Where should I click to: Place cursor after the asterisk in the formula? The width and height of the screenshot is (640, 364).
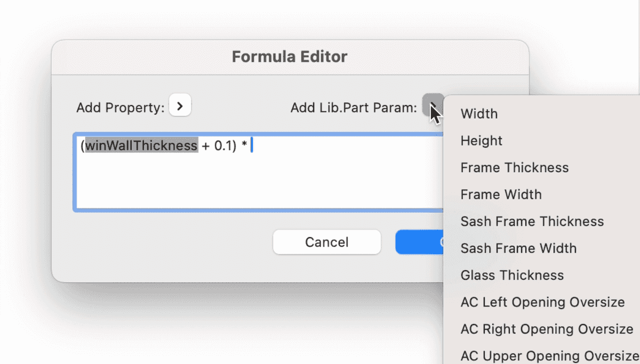click(252, 144)
